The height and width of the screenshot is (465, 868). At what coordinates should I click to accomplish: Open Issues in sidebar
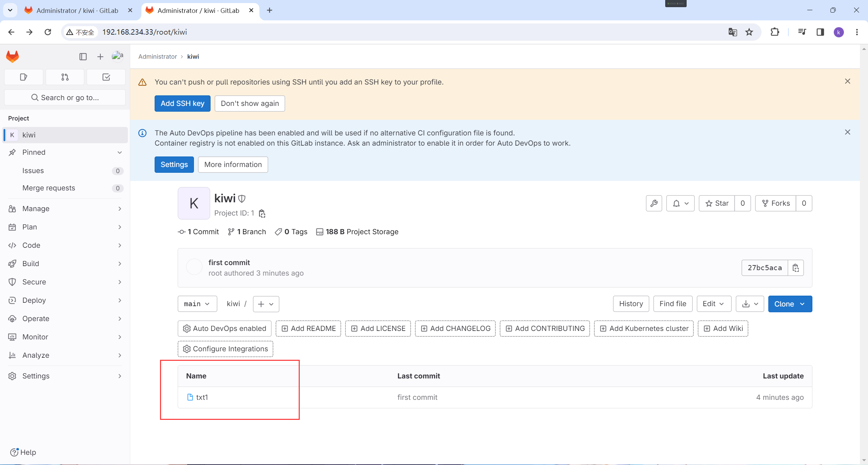pos(33,171)
